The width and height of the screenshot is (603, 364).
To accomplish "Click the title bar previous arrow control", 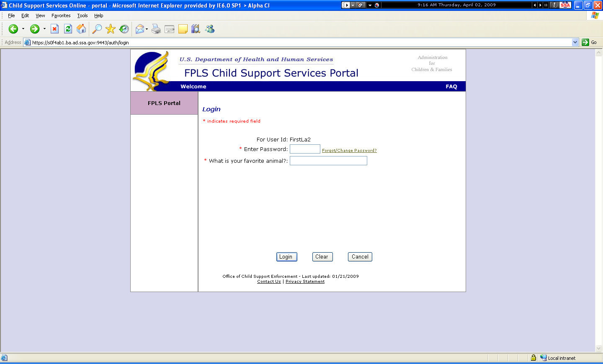I will (x=535, y=5).
